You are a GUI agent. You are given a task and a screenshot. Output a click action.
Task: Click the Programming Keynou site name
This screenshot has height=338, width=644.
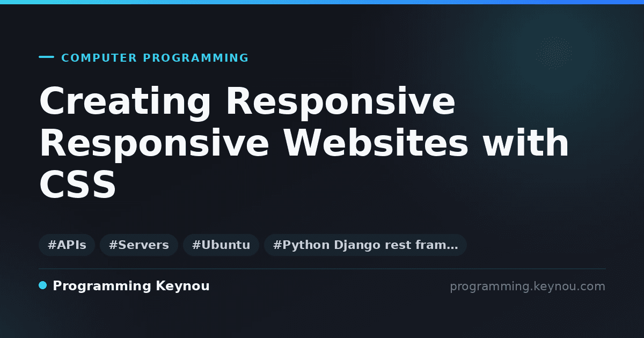pyautogui.click(x=131, y=286)
